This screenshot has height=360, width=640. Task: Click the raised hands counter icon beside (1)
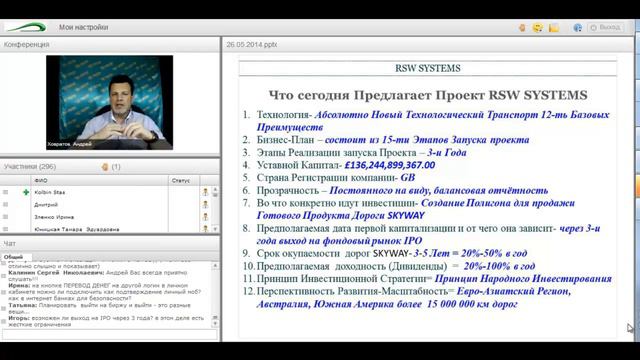pos(105,167)
